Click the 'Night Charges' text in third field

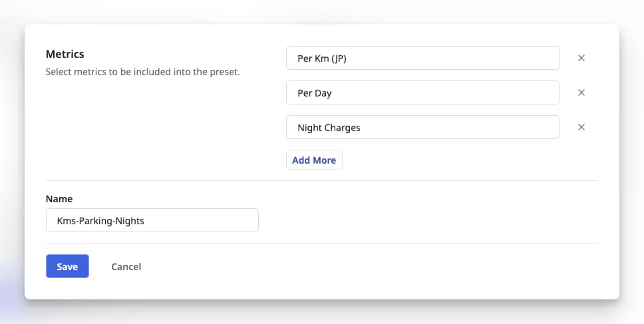[329, 128]
